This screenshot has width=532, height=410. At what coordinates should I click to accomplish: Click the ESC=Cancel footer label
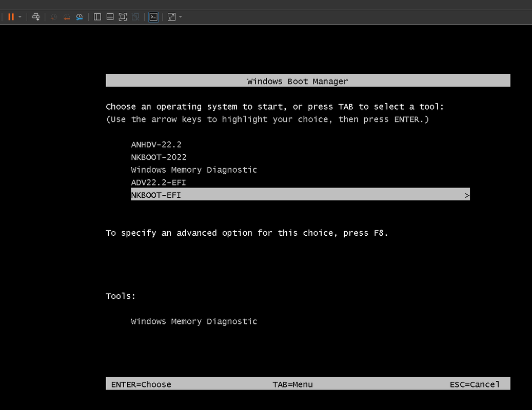475,384
